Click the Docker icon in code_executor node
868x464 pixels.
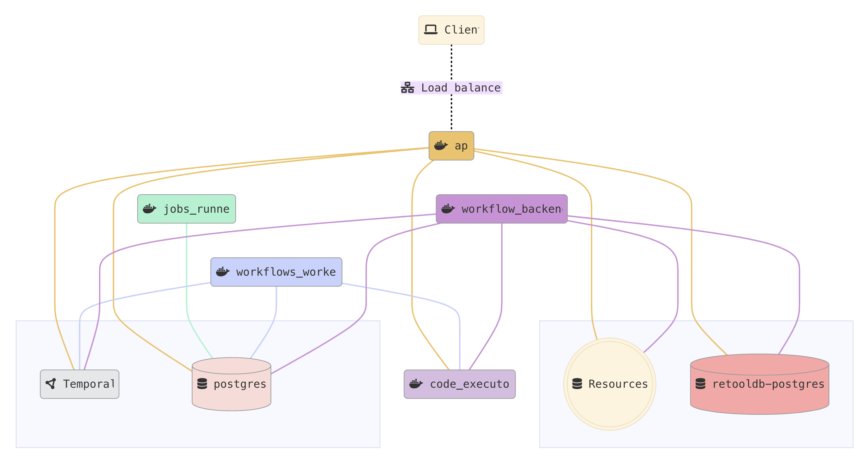coord(416,384)
